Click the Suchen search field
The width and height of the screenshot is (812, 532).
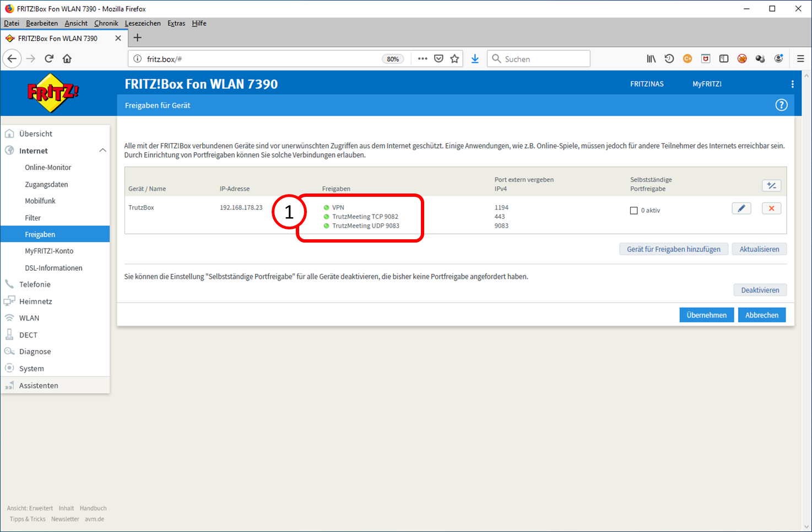point(539,58)
